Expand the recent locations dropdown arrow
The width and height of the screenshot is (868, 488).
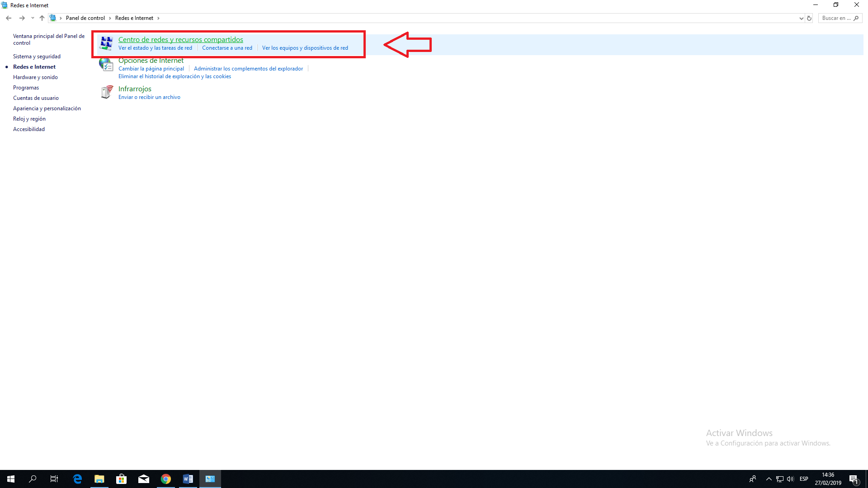[x=33, y=18]
